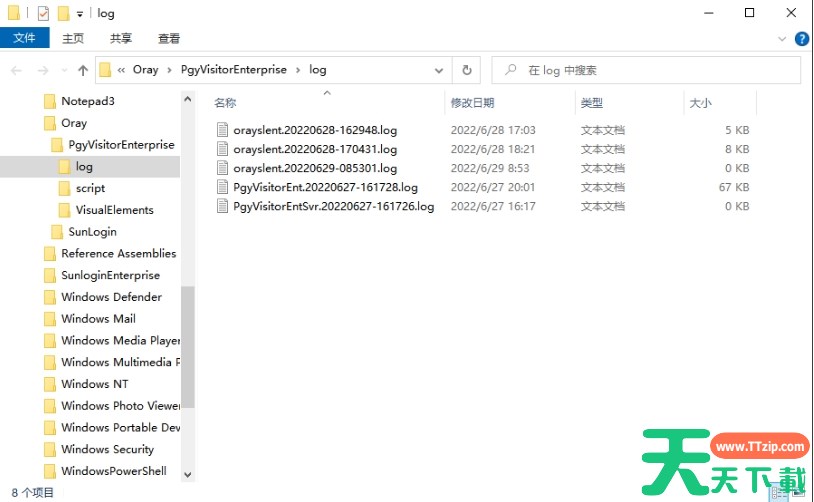Sort files by 类型 column header
Image resolution: width=814 pixels, height=502 pixels.
[x=591, y=103]
